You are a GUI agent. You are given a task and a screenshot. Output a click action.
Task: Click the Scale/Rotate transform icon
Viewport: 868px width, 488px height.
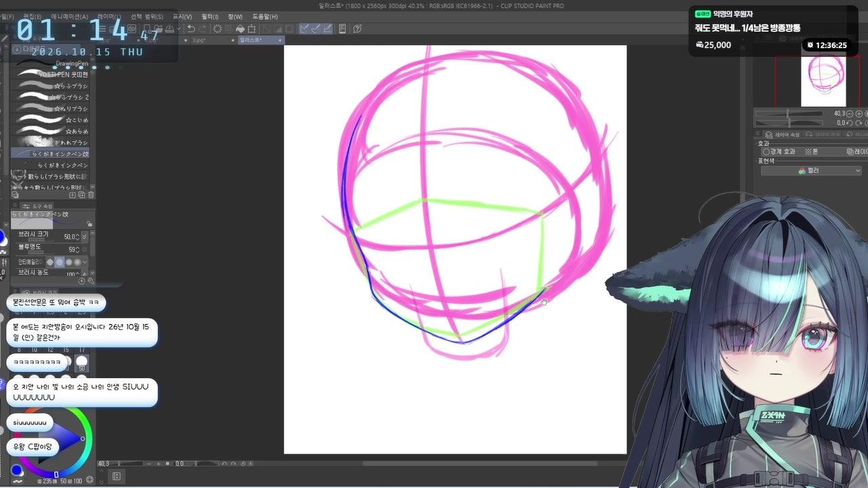(x=252, y=28)
